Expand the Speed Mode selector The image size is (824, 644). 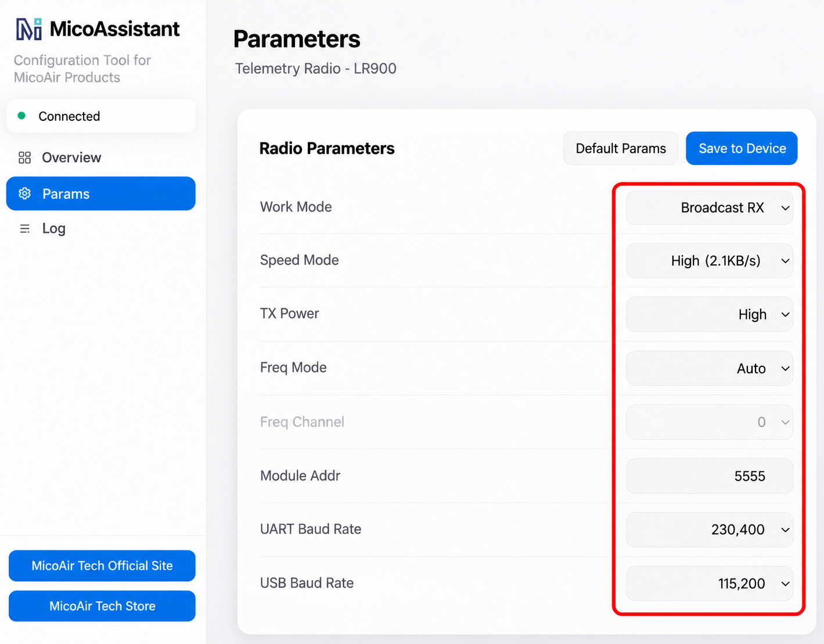pyautogui.click(x=709, y=261)
